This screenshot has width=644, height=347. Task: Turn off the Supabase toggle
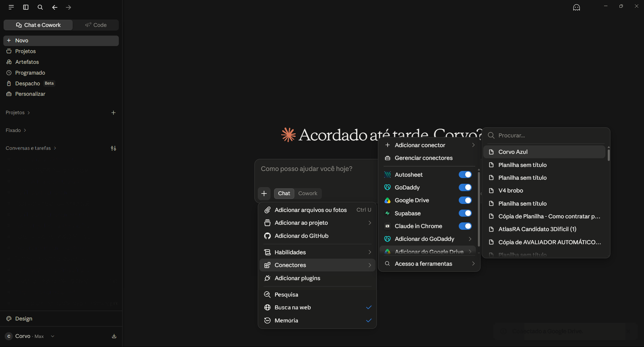point(465,213)
